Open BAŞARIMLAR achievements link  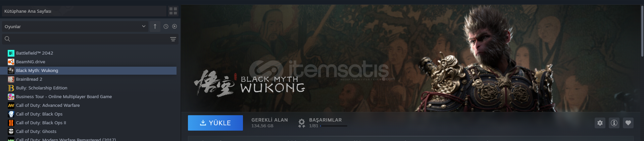(x=325, y=120)
